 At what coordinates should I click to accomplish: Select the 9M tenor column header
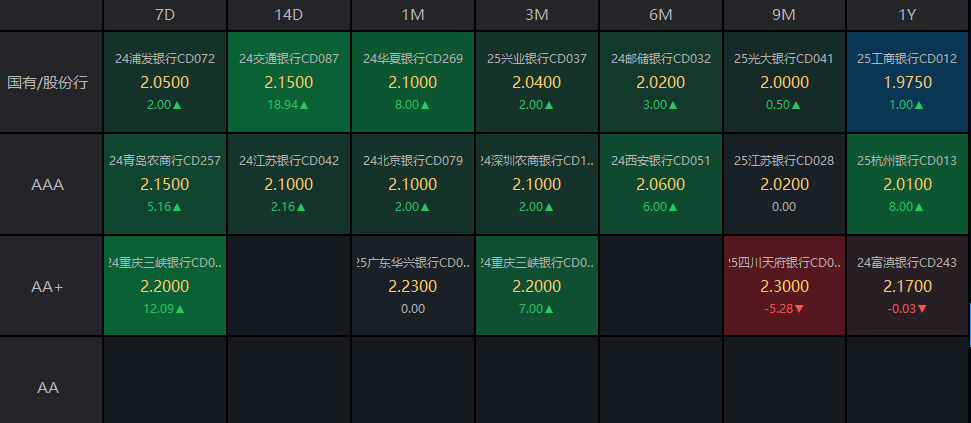(x=784, y=15)
